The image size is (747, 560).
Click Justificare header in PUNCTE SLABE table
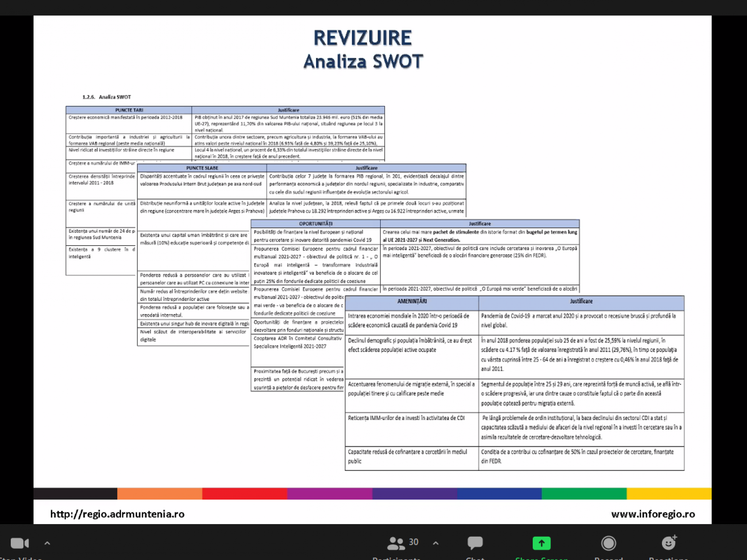(366, 168)
